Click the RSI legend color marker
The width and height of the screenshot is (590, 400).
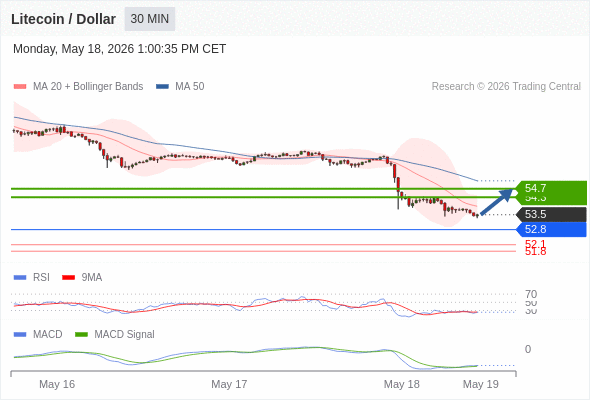20,278
